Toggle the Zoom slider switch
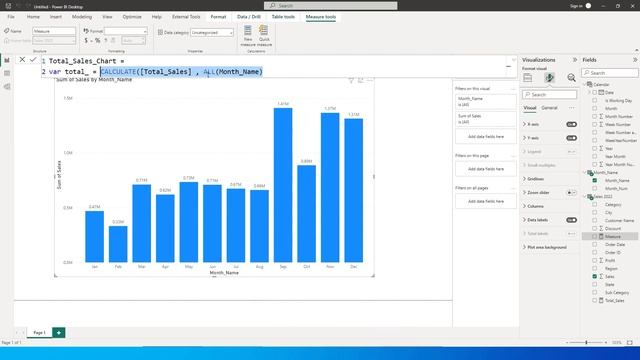 [x=571, y=193]
